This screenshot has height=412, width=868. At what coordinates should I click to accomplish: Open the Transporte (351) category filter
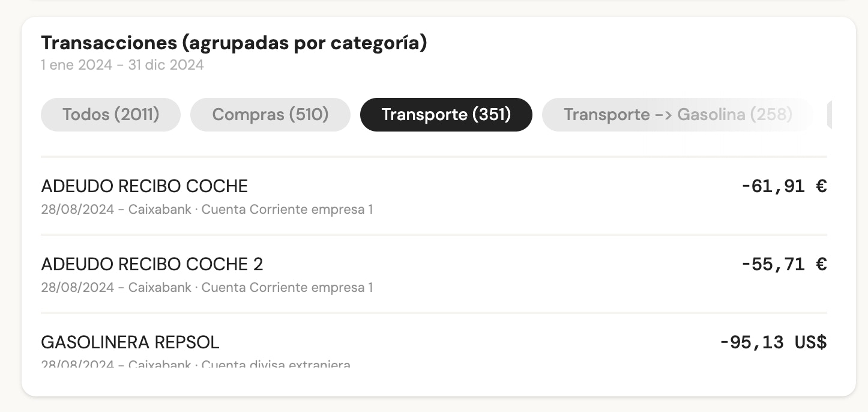(446, 114)
